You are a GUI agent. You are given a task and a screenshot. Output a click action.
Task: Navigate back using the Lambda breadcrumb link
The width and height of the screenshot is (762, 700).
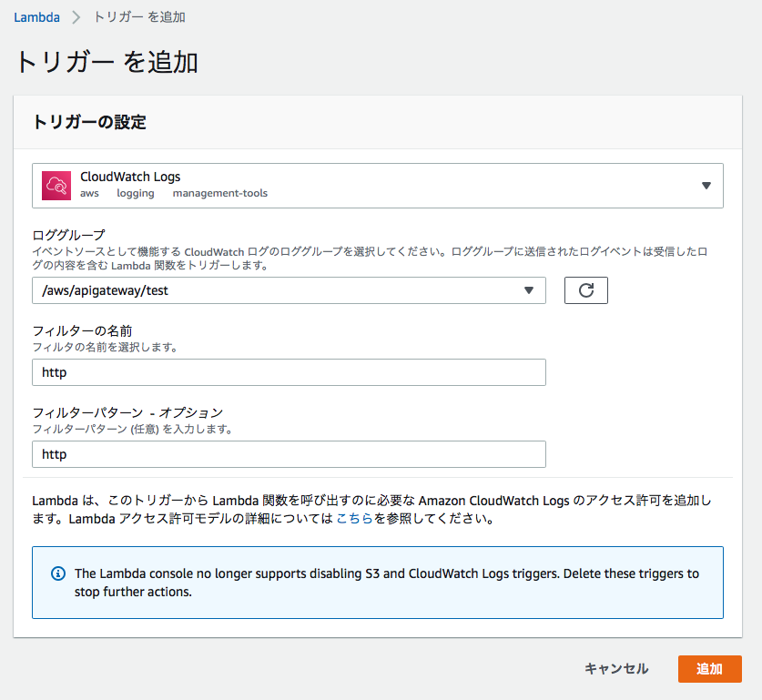click(36, 16)
